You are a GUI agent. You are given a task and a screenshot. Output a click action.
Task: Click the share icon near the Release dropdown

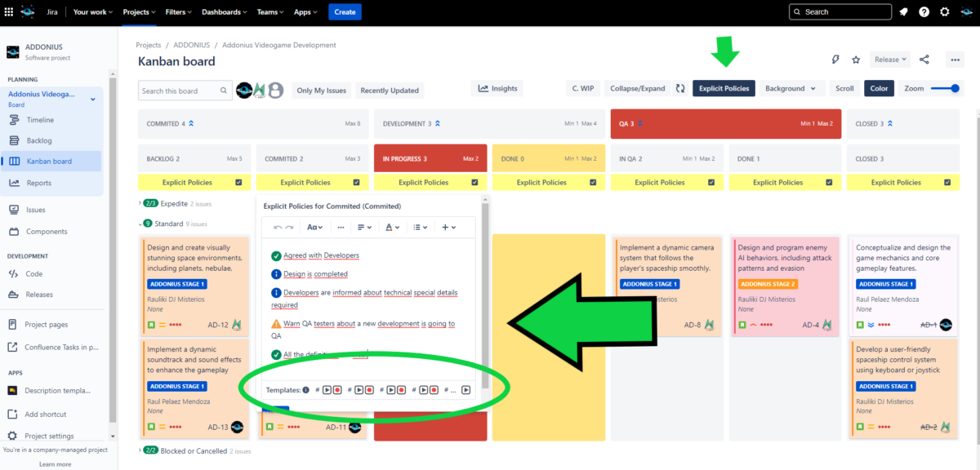coord(924,59)
